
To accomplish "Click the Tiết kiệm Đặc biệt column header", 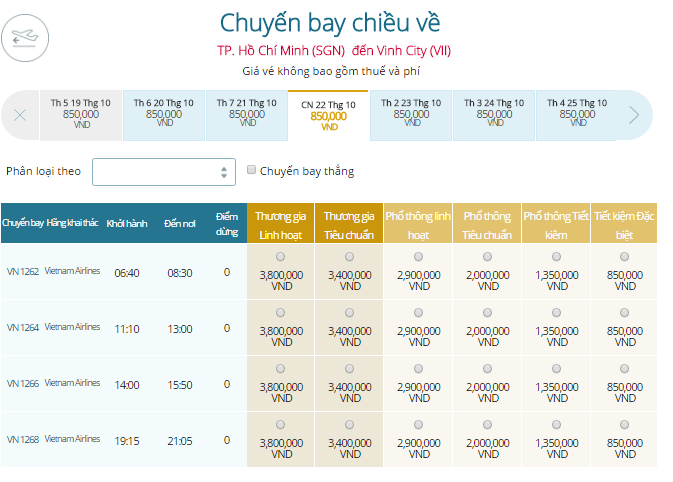I will coord(625,225).
